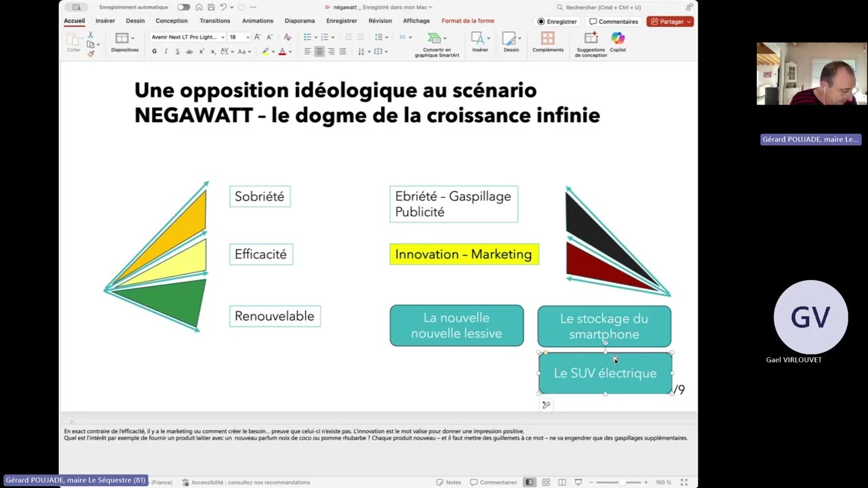Align text left
The image size is (868, 488).
(x=307, y=52)
